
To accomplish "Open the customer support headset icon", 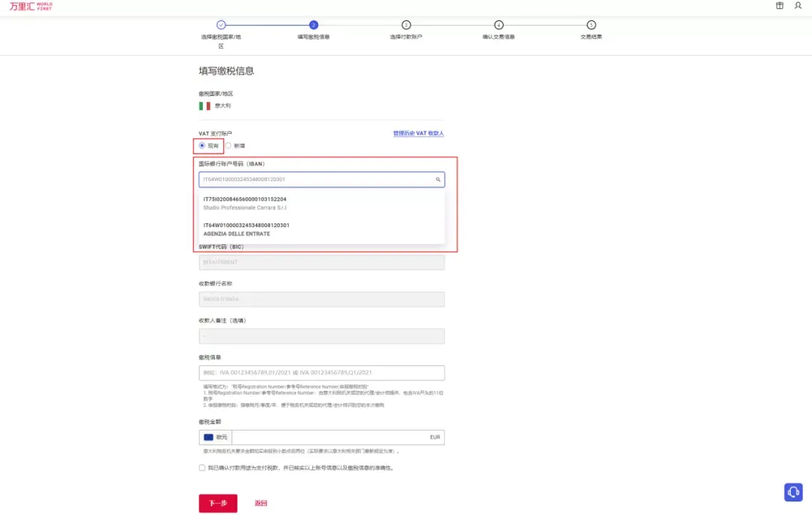I will pos(793,492).
